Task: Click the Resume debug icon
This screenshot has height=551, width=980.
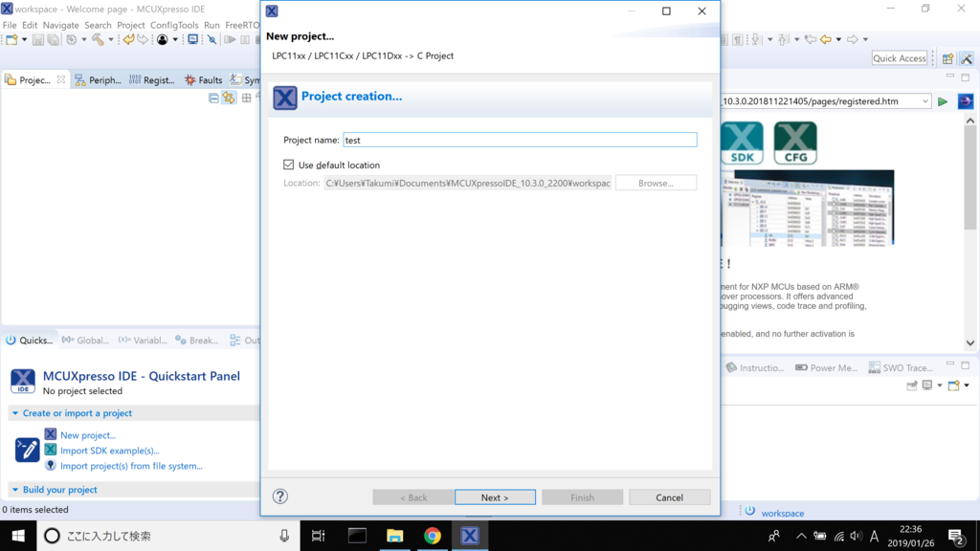Action: pyautogui.click(x=230, y=40)
